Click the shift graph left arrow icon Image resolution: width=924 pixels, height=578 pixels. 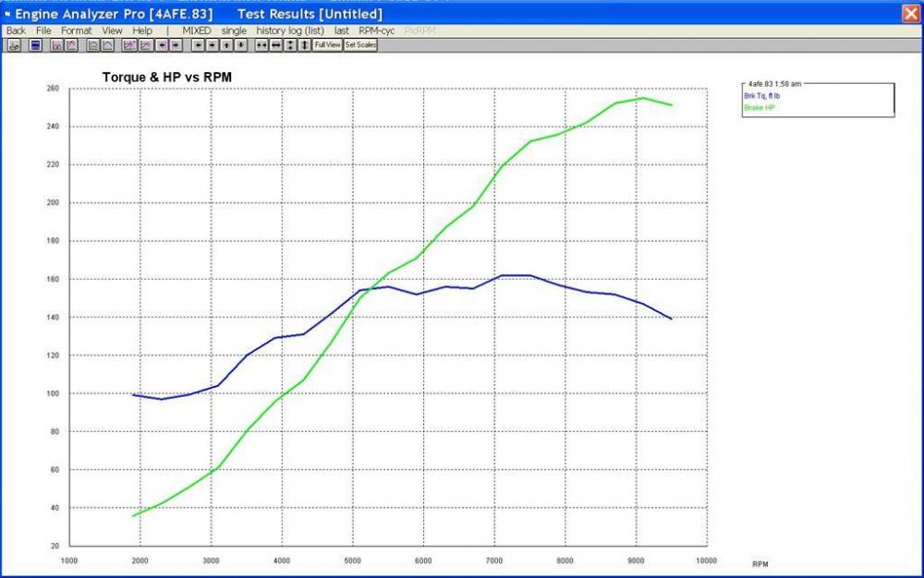click(x=199, y=44)
